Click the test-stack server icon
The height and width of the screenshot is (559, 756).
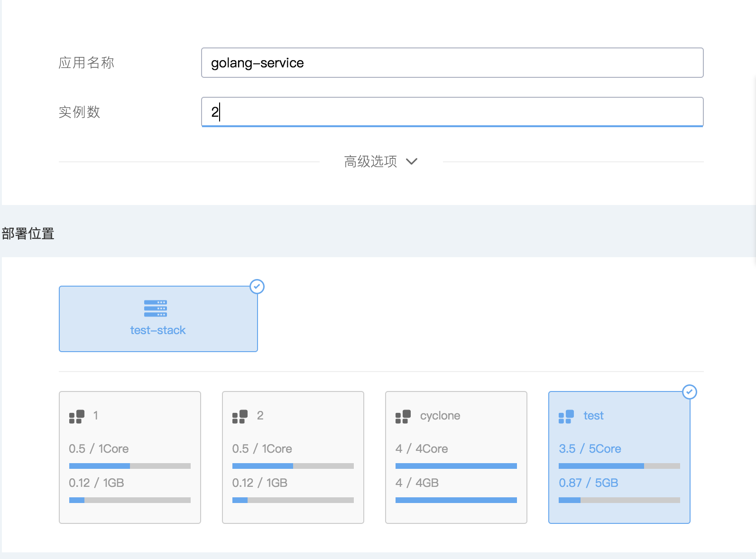156,308
